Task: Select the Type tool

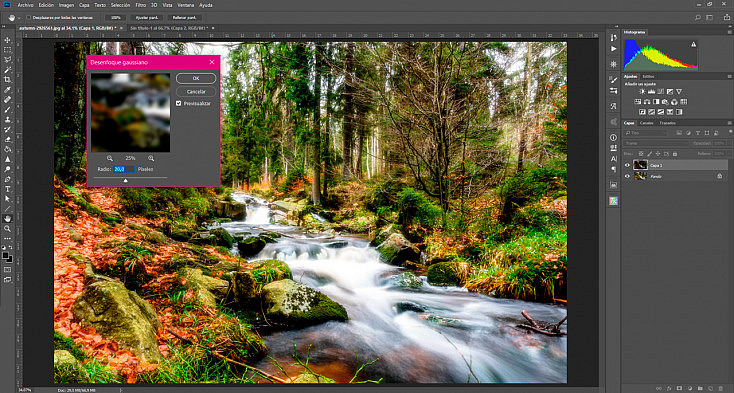Action: click(7, 189)
